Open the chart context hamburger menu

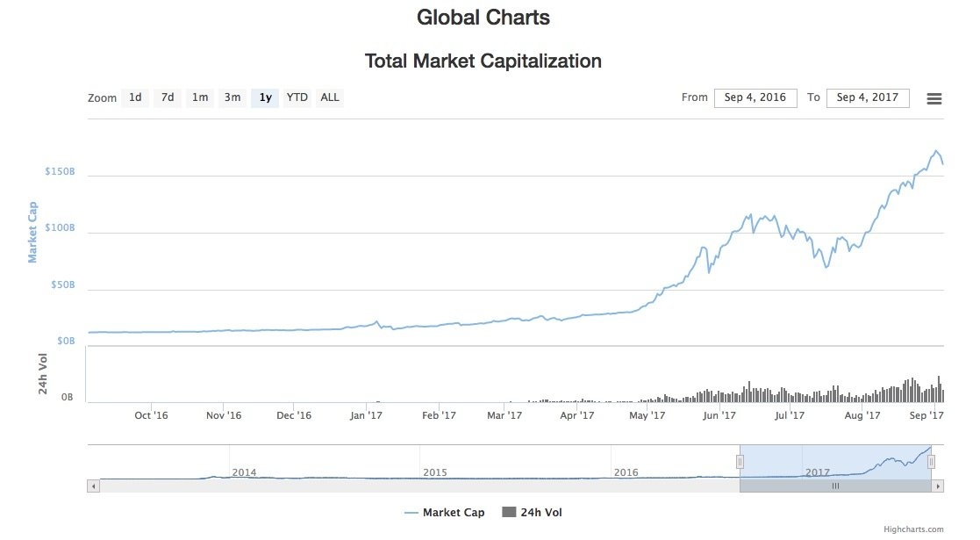pos(934,98)
